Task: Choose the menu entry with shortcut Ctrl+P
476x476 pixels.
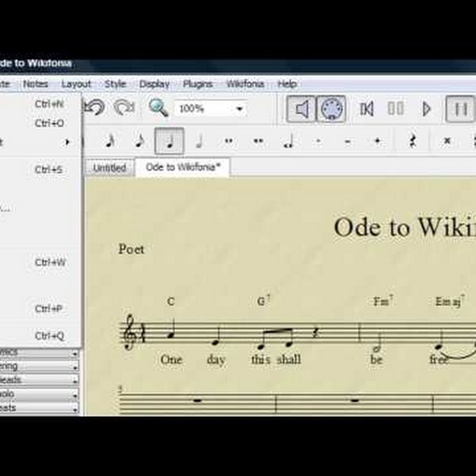Action: (40, 309)
